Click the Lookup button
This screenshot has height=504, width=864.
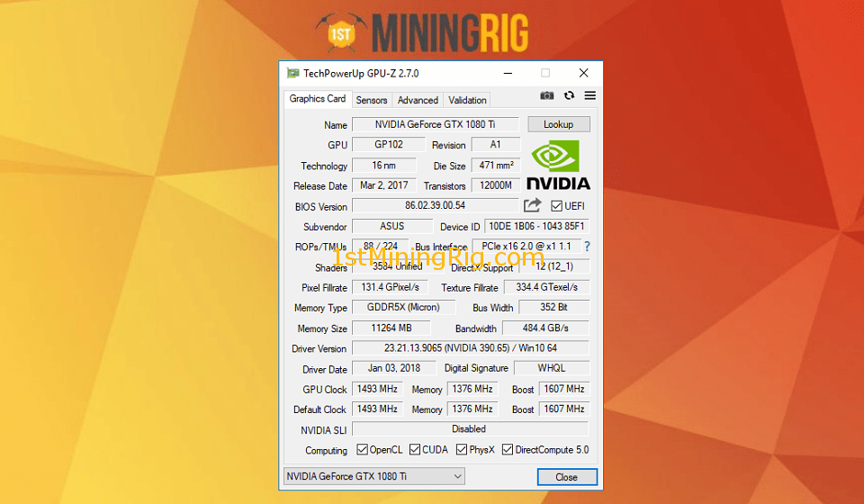click(x=559, y=124)
